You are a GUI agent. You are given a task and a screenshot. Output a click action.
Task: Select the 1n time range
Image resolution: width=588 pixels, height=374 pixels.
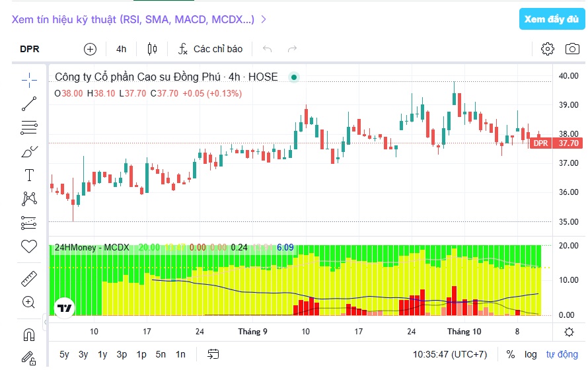tap(181, 354)
